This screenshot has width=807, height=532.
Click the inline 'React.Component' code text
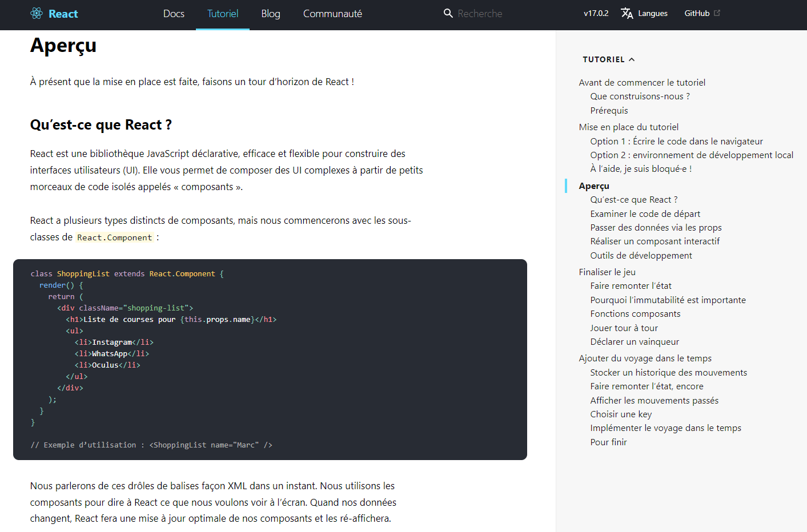[115, 237]
